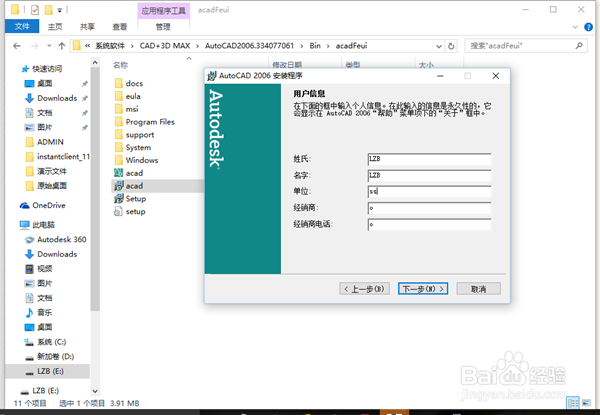Click 上一步(B) in the installer

pos(364,289)
